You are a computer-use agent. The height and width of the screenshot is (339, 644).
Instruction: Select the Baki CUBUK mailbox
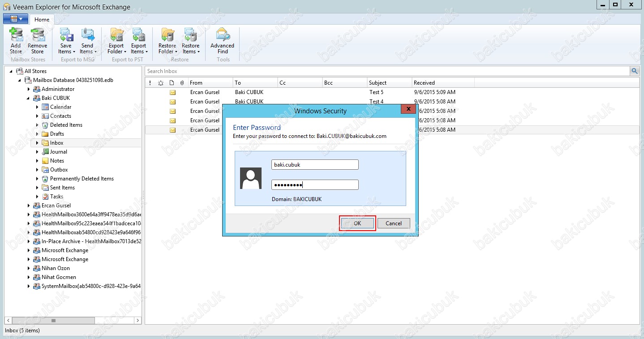pyautogui.click(x=56, y=98)
